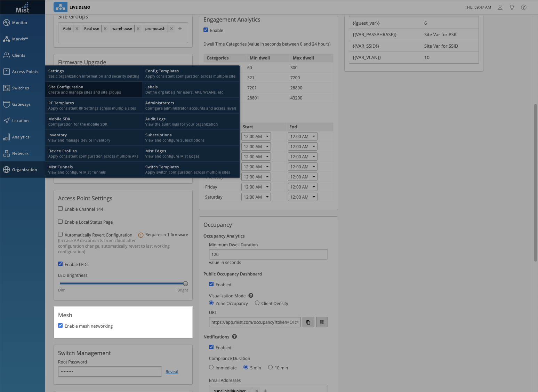Open the first row start time dropdown

[x=256, y=137]
